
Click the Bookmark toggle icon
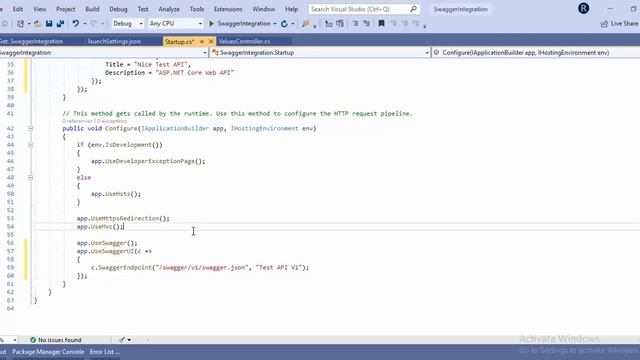point(381,24)
